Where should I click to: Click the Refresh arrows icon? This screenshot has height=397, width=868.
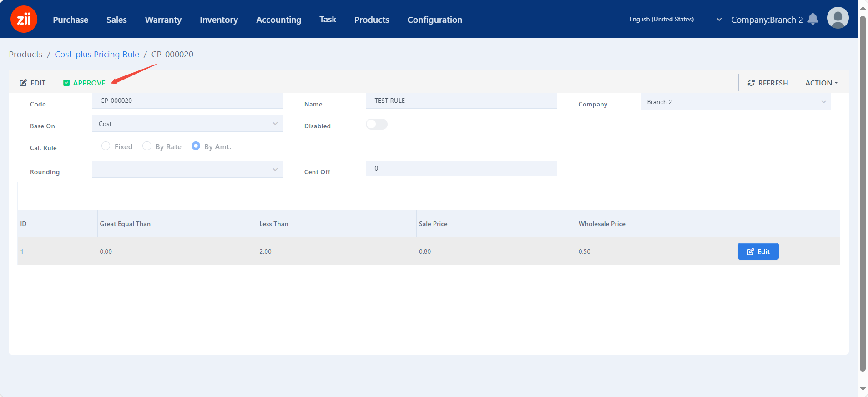[751, 83]
